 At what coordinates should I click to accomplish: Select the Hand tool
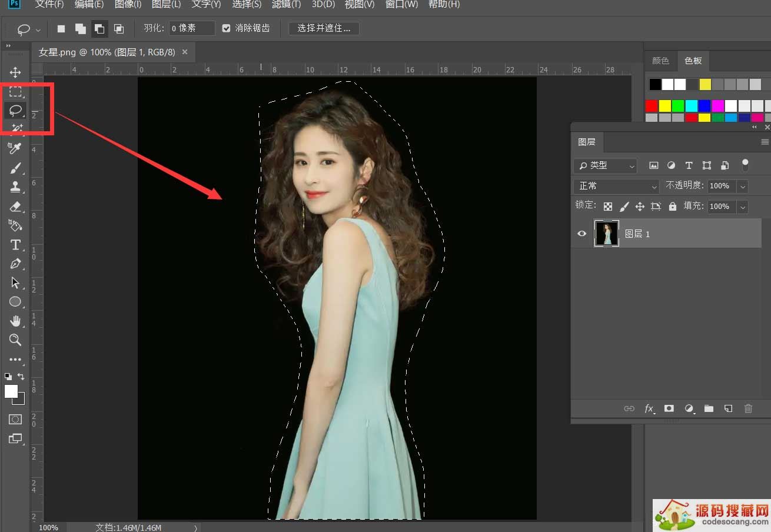pos(15,321)
